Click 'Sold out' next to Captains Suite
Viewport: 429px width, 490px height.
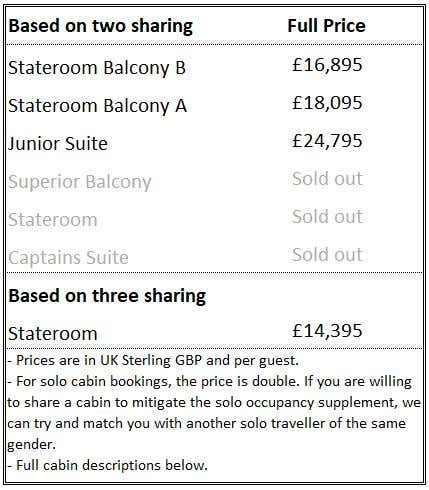click(x=327, y=255)
